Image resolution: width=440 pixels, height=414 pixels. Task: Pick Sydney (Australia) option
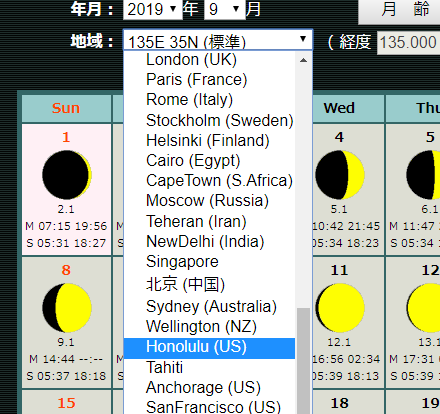pyautogui.click(x=209, y=306)
